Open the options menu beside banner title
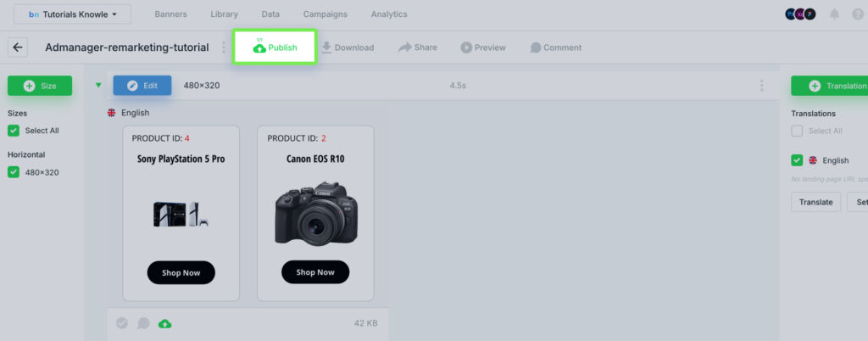 pyautogui.click(x=224, y=48)
